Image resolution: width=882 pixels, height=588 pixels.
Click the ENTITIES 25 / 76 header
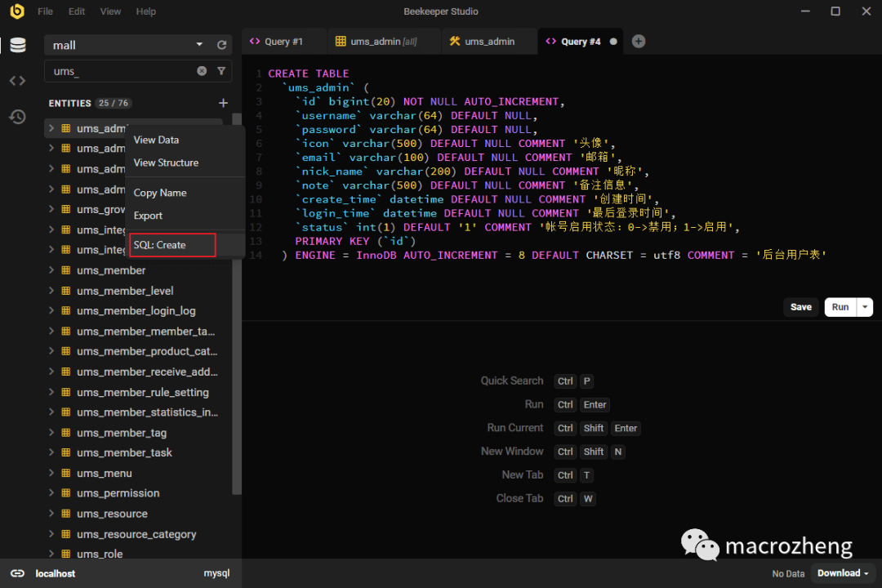click(91, 103)
